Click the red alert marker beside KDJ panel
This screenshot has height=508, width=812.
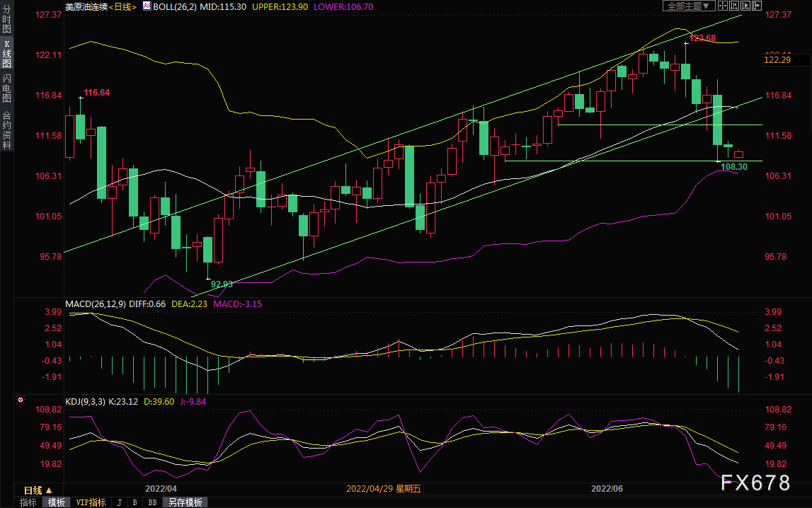pos(21,400)
